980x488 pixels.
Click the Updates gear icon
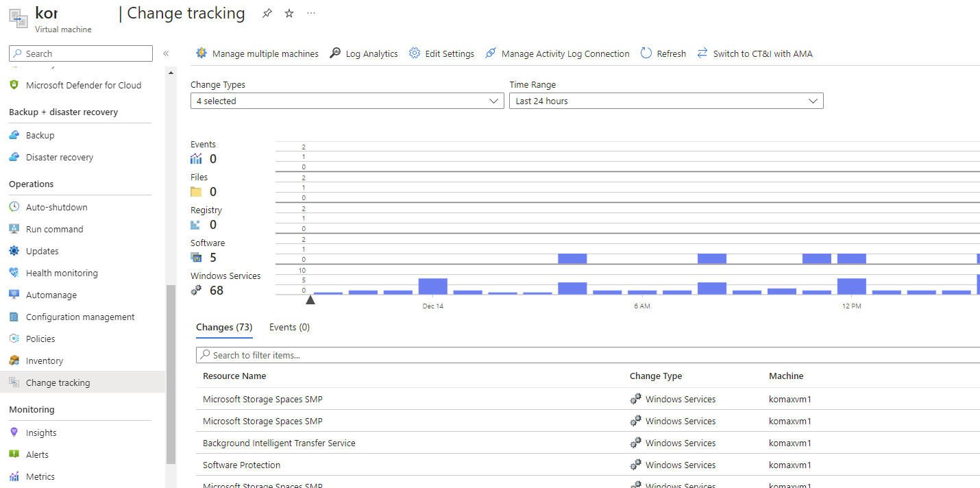click(x=14, y=251)
